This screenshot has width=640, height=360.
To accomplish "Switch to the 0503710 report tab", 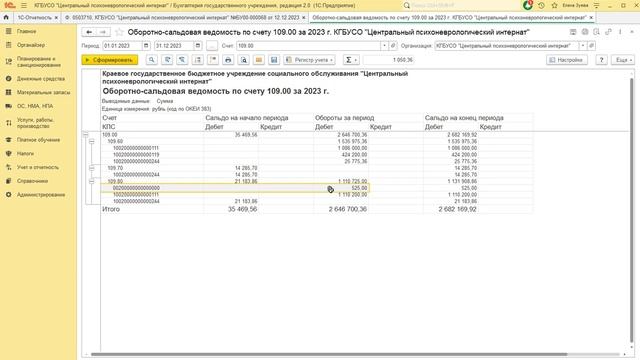I will [185, 18].
